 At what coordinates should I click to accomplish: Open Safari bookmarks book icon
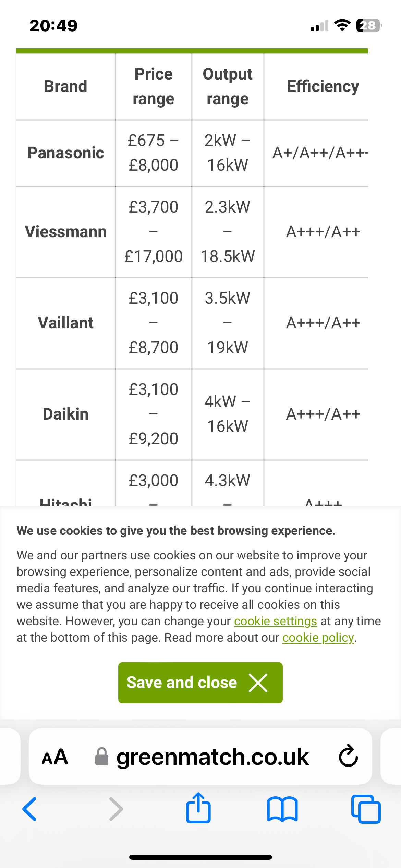point(282,809)
